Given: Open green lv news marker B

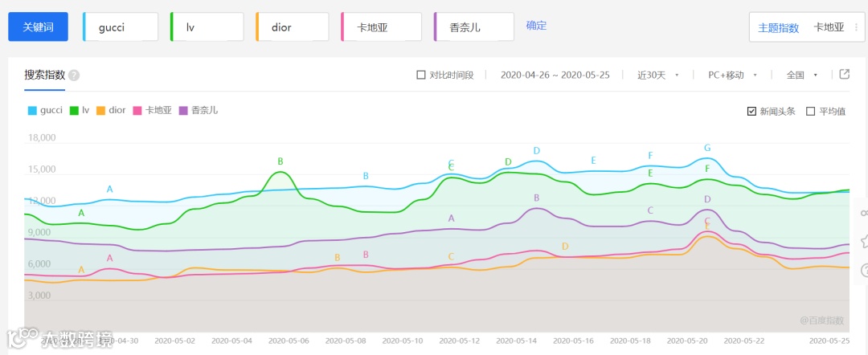Looking at the screenshot, I should pos(280,161).
